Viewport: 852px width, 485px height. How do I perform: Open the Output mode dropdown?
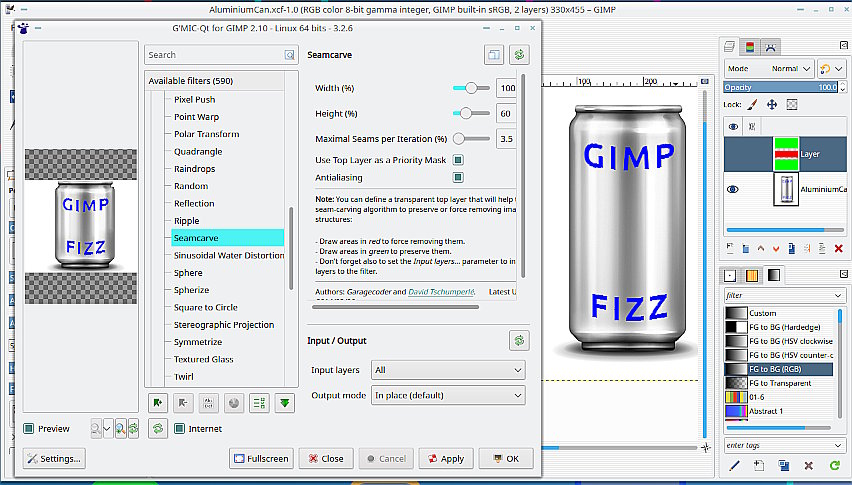(448, 395)
